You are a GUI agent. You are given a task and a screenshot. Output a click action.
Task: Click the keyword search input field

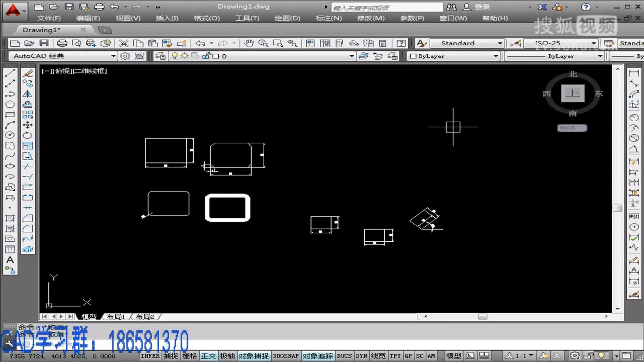[387, 7]
